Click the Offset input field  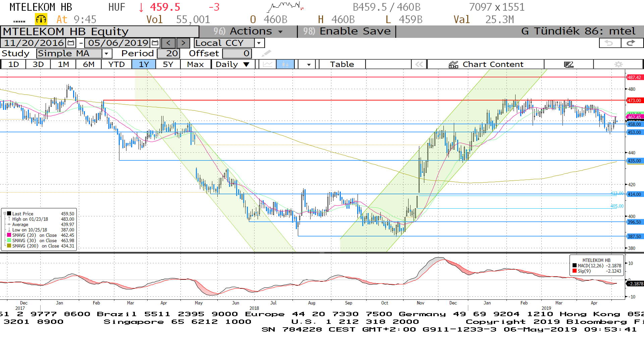coord(237,53)
